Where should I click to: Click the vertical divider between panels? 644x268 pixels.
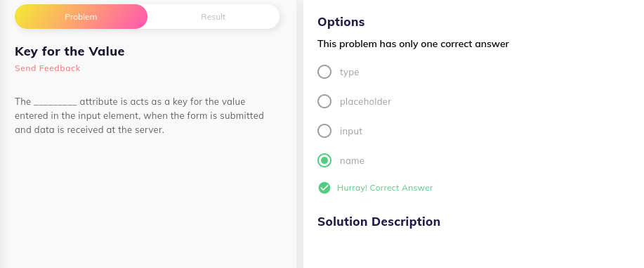(300, 134)
